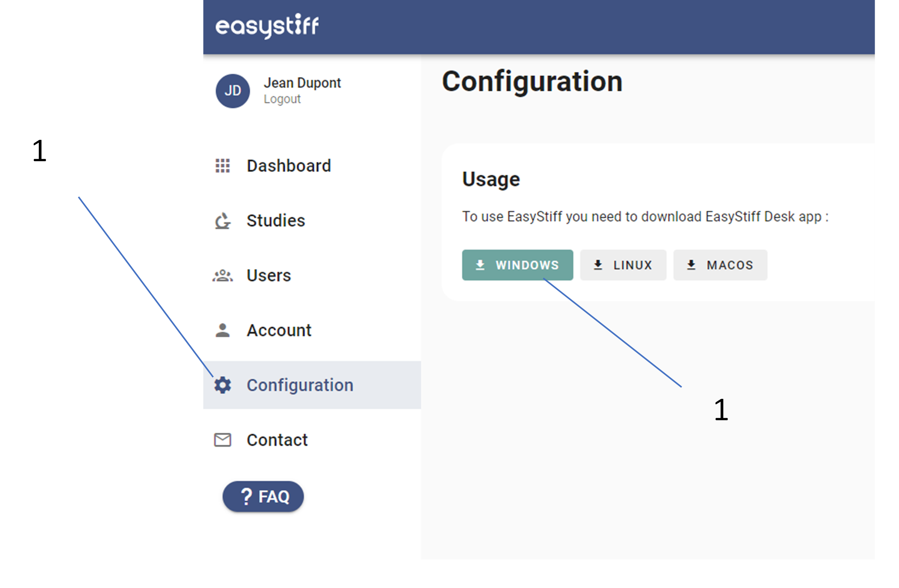Download the macOS desktop app

tap(720, 265)
